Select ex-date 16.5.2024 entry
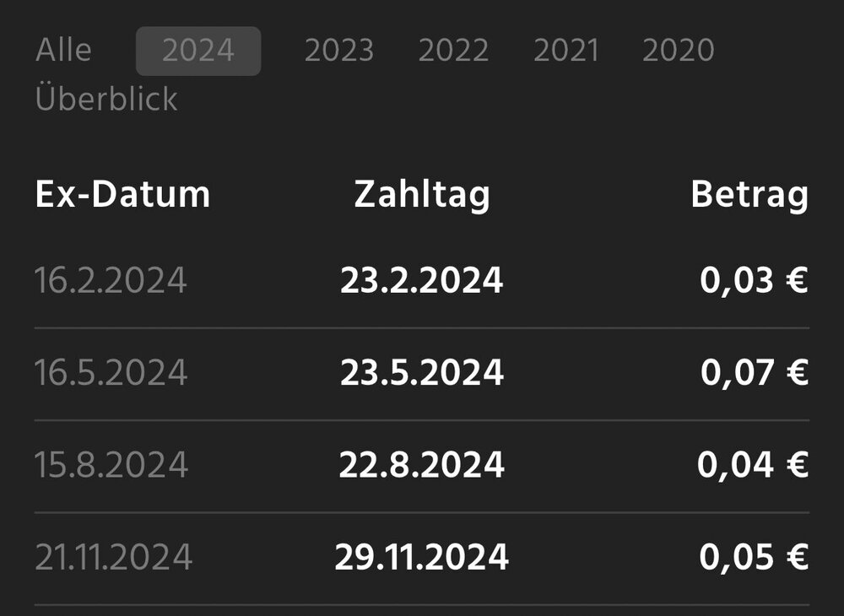This screenshot has height=616, width=844. [111, 373]
